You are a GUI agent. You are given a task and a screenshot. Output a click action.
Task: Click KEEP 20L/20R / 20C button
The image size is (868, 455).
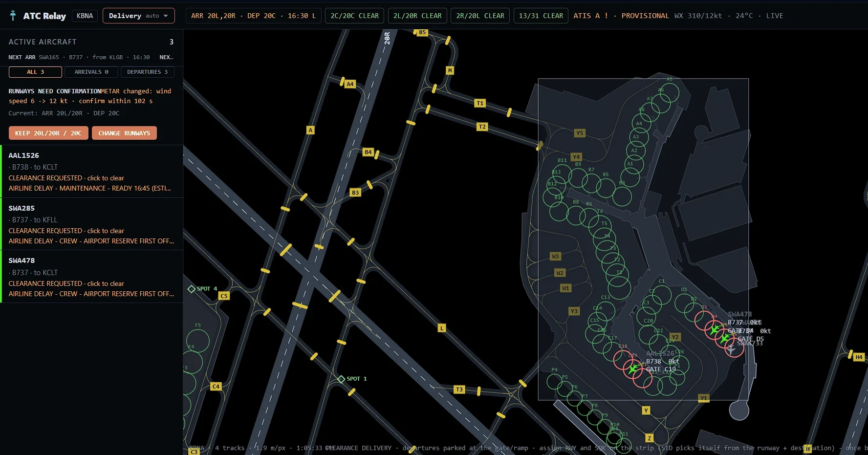pyautogui.click(x=48, y=133)
